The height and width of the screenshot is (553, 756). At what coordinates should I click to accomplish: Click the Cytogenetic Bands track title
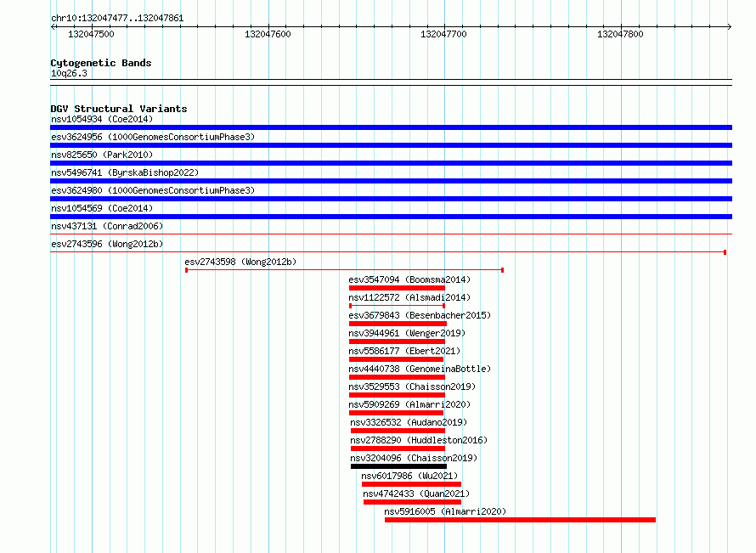coord(101,63)
